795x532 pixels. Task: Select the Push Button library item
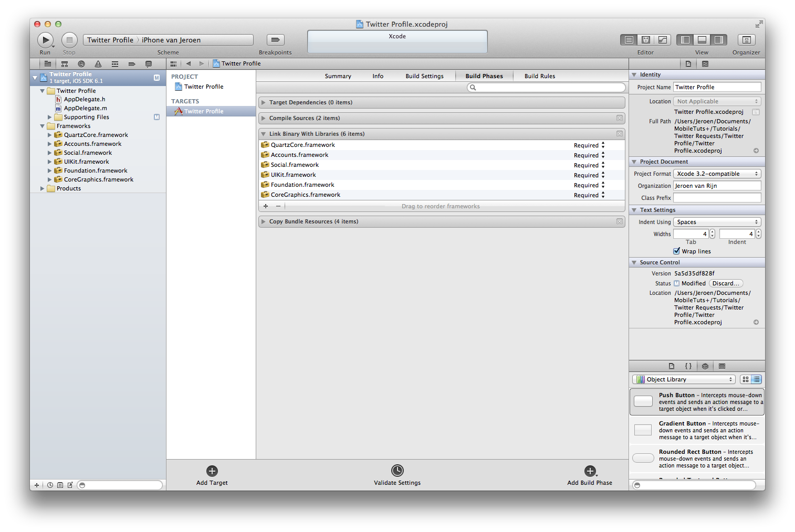[697, 402]
